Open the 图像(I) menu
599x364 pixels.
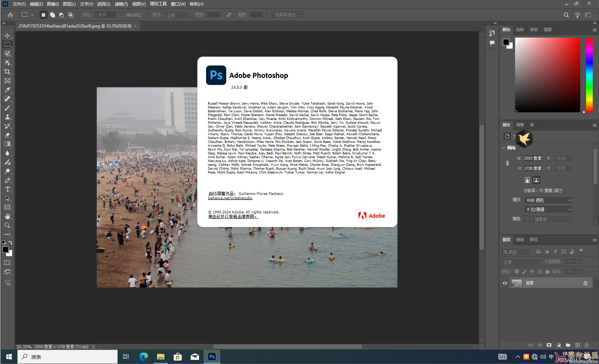coord(53,4)
